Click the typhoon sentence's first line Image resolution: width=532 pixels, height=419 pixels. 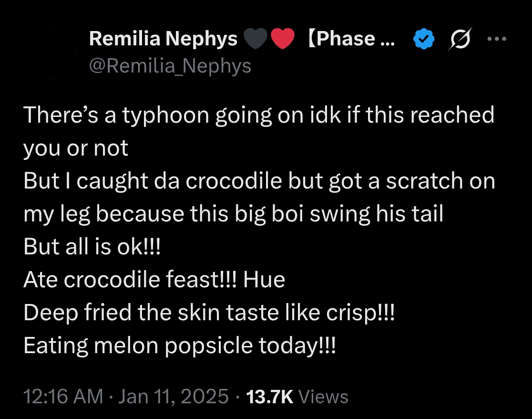tap(259, 115)
